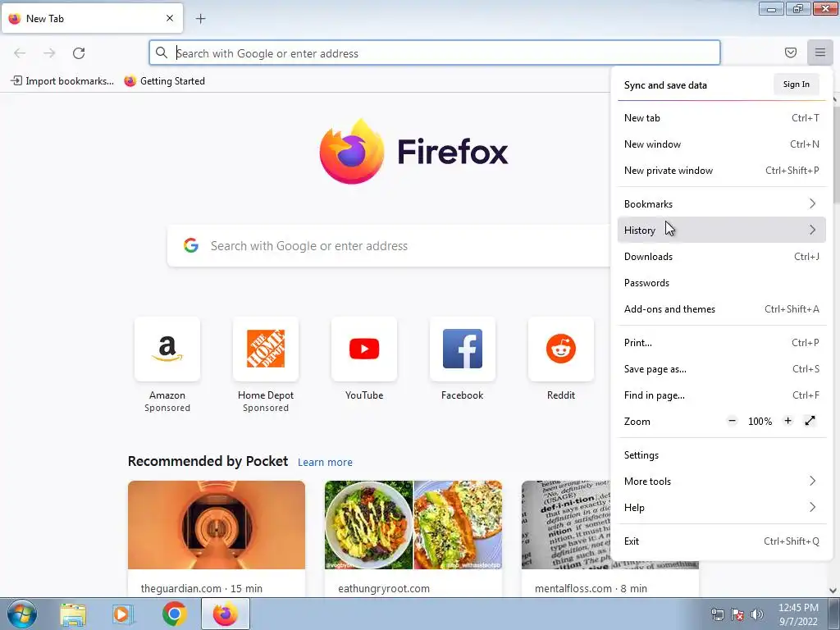Viewport: 840px width, 630px height.
Task: Enter full screen mode from Zoom row
Action: pyautogui.click(x=810, y=421)
